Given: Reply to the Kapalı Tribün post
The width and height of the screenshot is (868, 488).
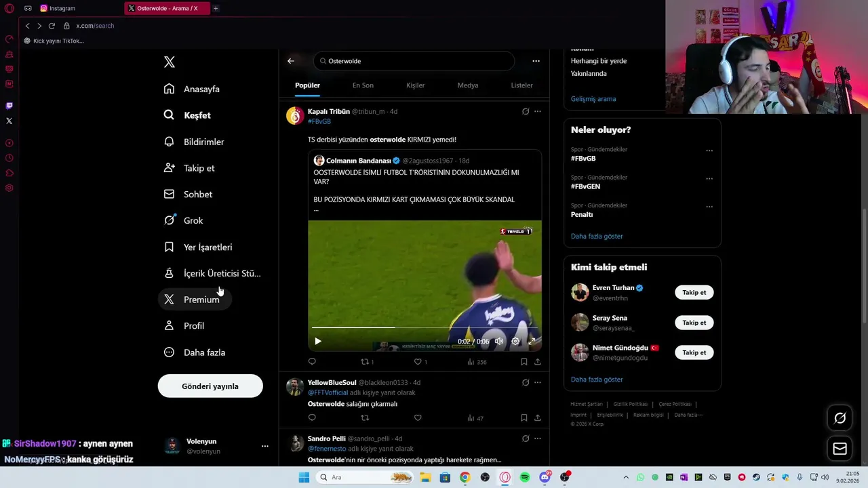Looking at the screenshot, I should tap(312, 362).
